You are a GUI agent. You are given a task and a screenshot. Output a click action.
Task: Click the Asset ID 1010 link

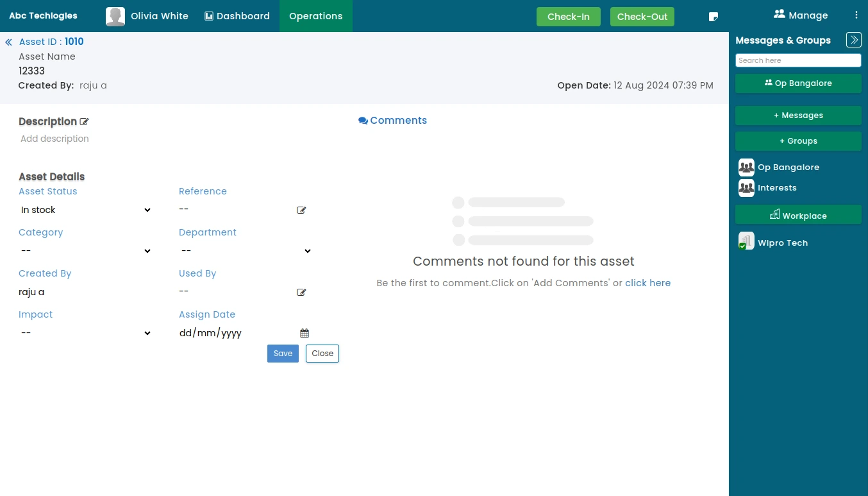point(51,42)
